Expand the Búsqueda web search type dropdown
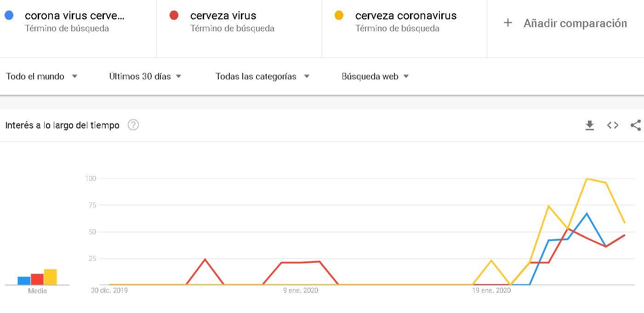 [x=375, y=76]
